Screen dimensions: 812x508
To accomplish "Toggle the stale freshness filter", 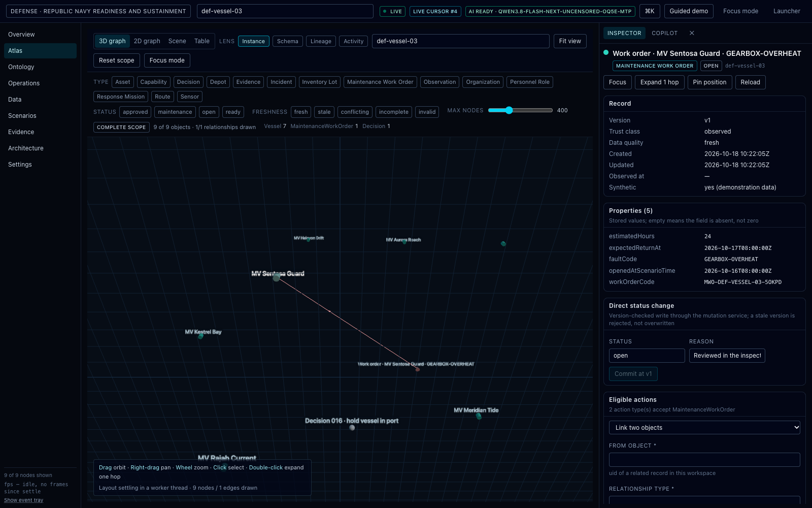I will click(x=324, y=112).
